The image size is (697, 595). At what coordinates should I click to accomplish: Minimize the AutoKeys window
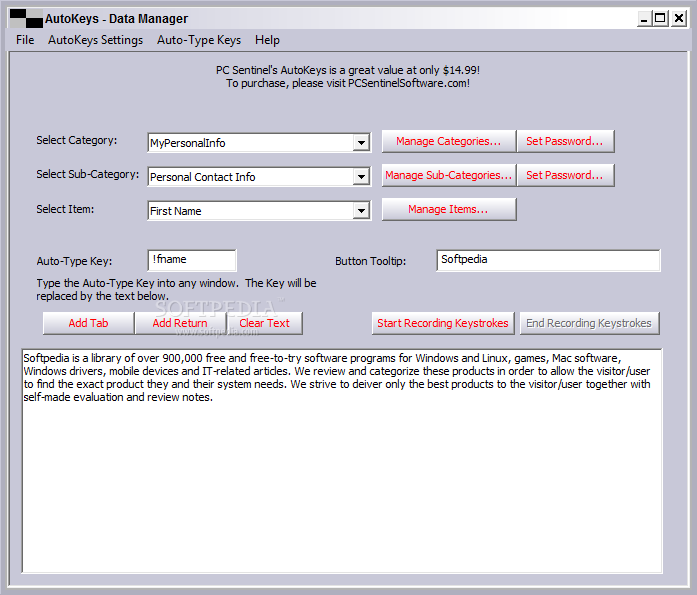[x=644, y=19]
